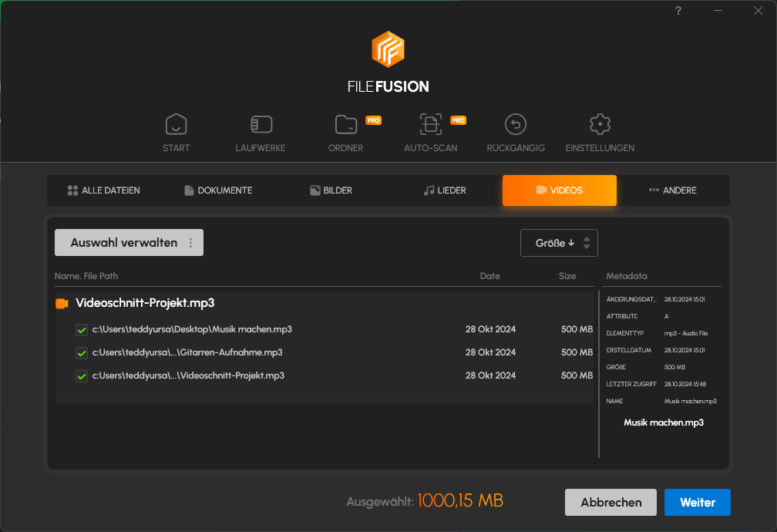
Task: Select Musik machen.mp3 in the metadata panel
Action: [663, 423]
